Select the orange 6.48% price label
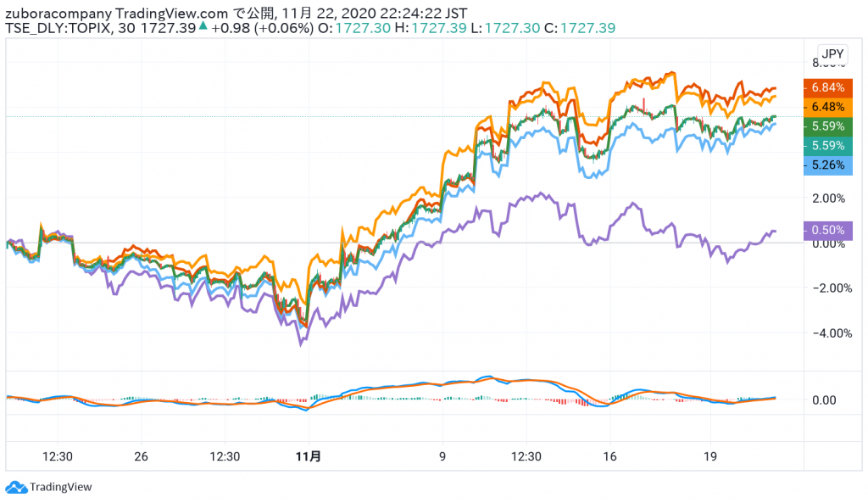868x503 pixels. tap(826, 106)
